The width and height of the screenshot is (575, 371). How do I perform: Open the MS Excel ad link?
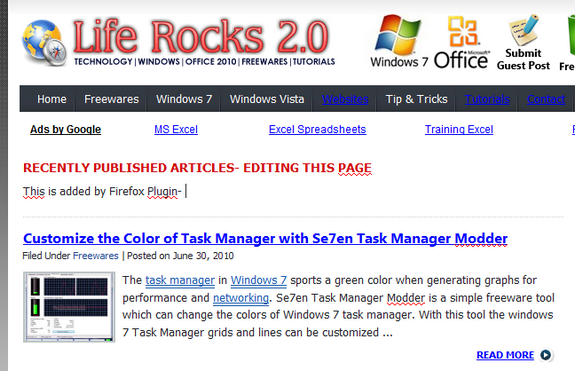176,129
